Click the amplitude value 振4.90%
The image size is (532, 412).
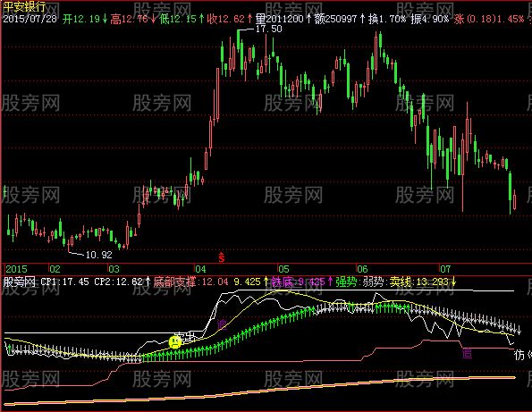point(429,19)
